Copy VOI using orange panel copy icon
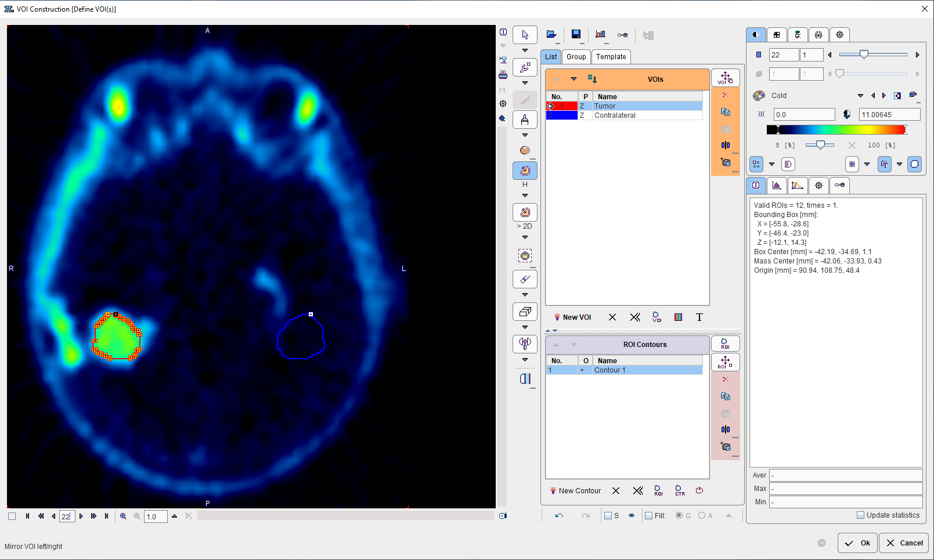Image resolution: width=934 pixels, height=560 pixels. click(x=725, y=111)
